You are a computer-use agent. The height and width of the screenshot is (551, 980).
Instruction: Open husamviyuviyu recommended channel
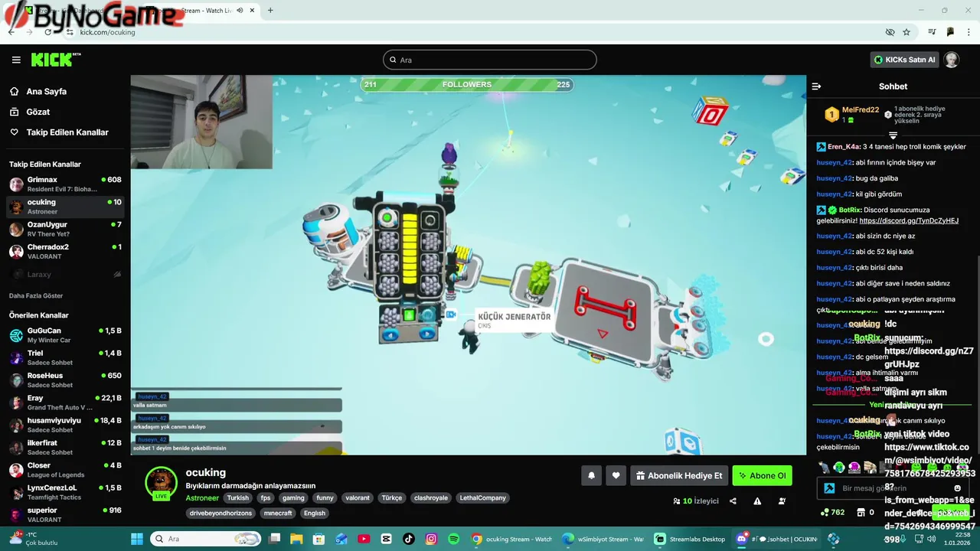coord(65,425)
